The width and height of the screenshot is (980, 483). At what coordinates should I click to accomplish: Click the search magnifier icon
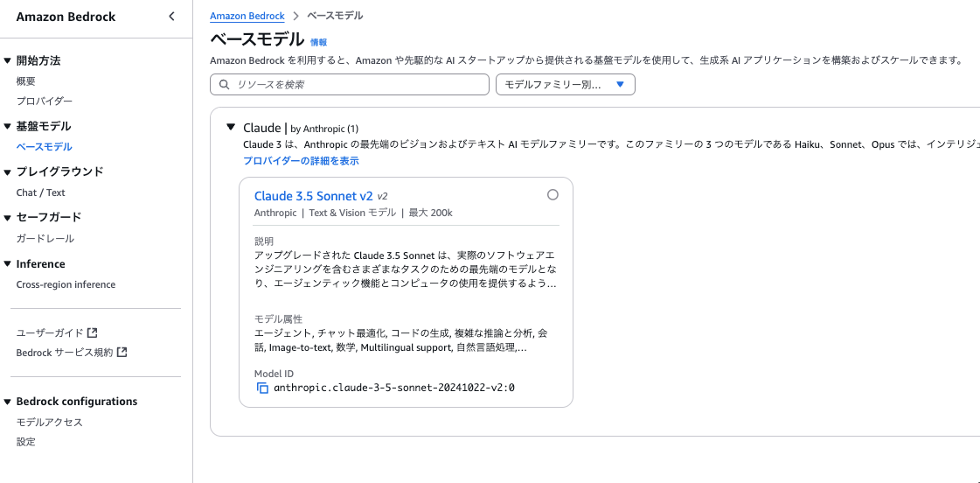click(x=225, y=85)
